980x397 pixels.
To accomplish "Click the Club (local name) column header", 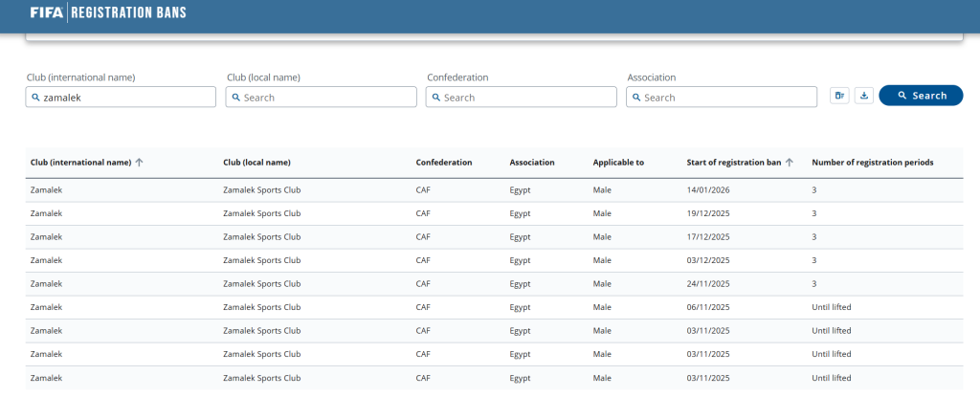I will 256,163.
